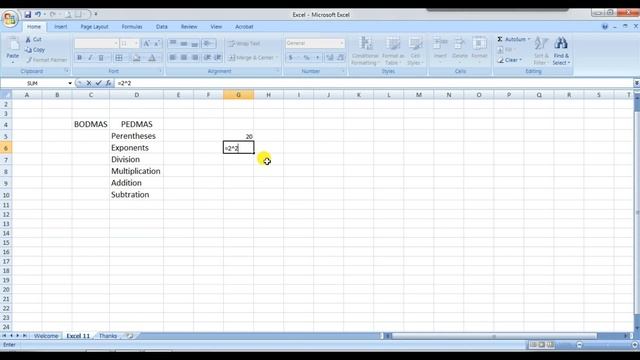Align text to top of cell
Screen dimensions: 640x360
tap(173, 43)
